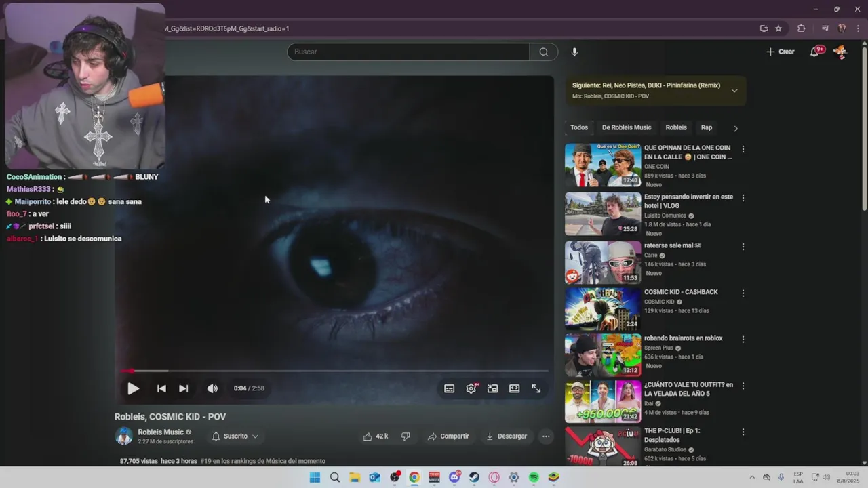Open Windows Start menu
The height and width of the screenshot is (488, 868).
[x=315, y=477]
